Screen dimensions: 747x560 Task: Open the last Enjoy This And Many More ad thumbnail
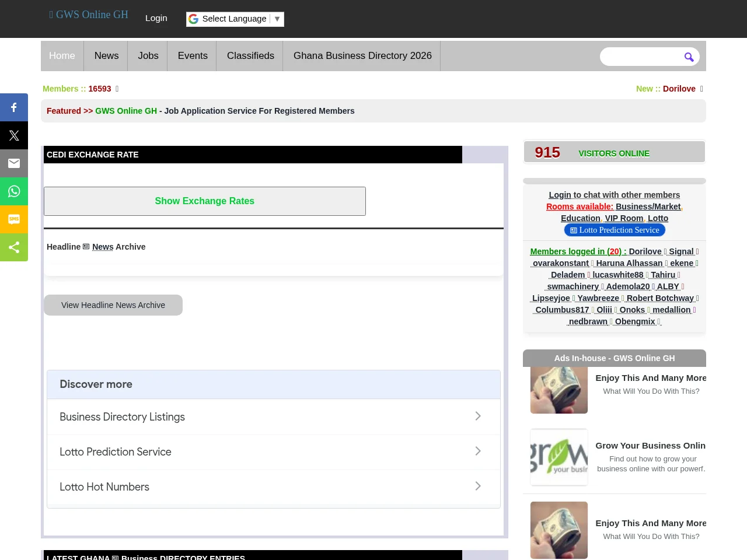pos(559,530)
